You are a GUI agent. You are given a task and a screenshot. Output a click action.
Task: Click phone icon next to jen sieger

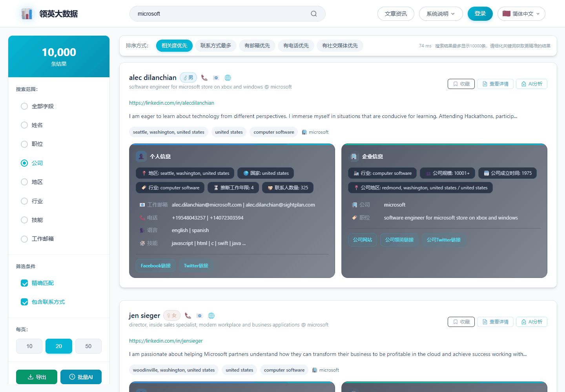188,316
